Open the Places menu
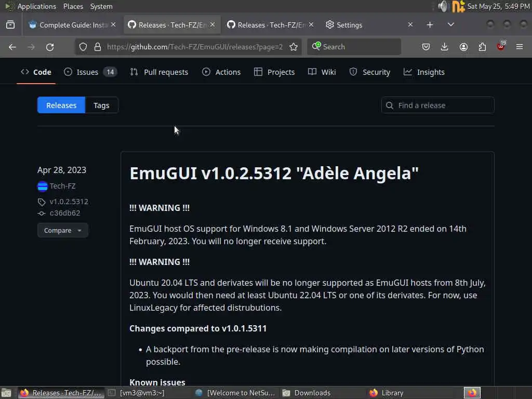 click(73, 6)
